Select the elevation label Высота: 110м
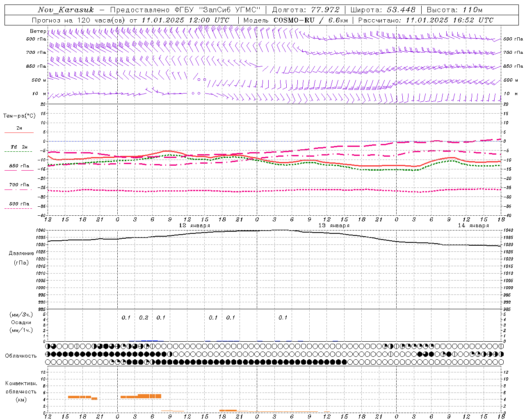The height and width of the screenshot is (420, 525). click(454, 10)
